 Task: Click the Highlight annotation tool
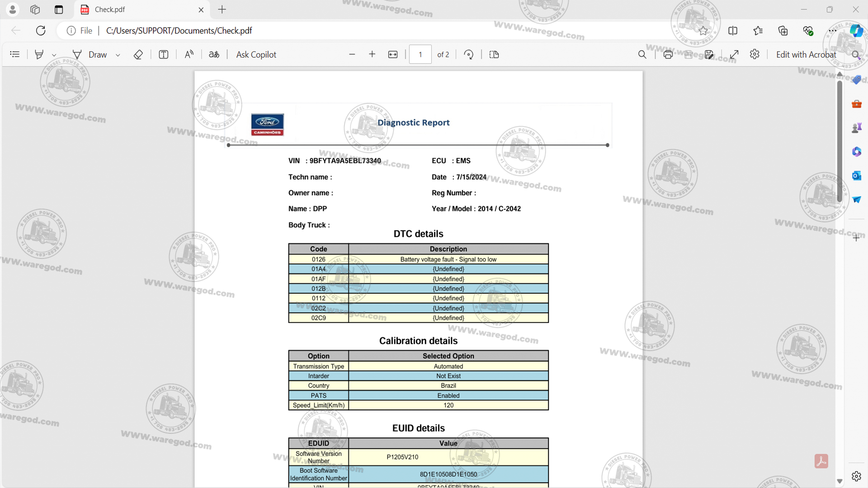tap(39, 54)
